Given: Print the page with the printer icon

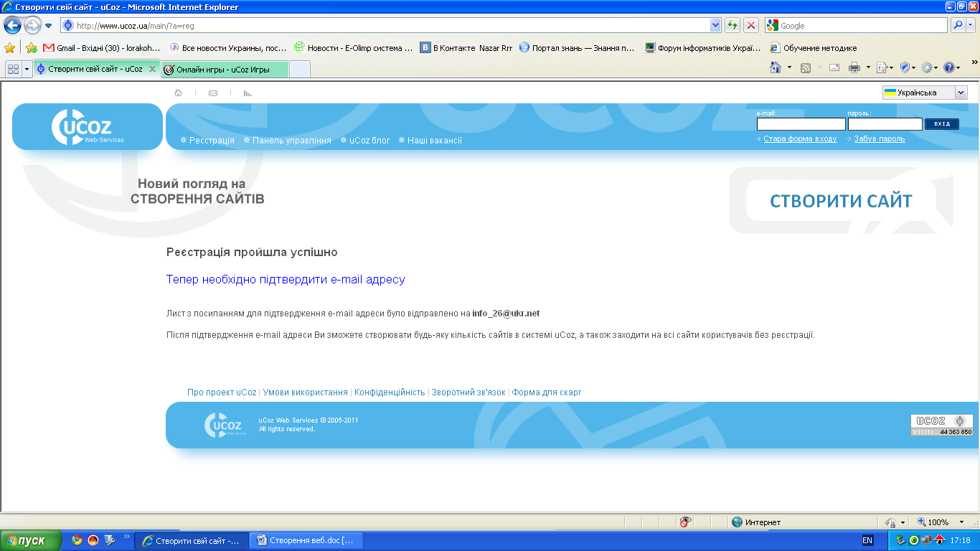Looking at the screenshot, I should coord(854,67).
